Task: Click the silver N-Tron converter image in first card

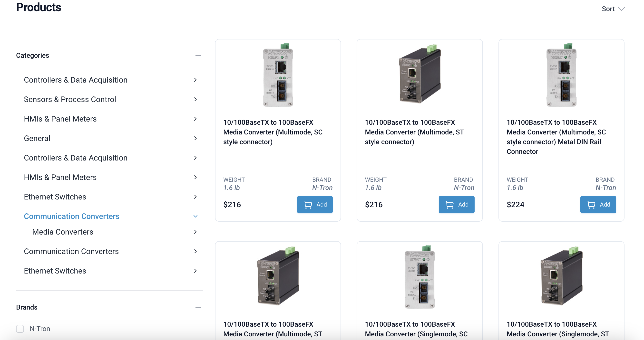Action: pyautogui.click(x=278, y=75)
